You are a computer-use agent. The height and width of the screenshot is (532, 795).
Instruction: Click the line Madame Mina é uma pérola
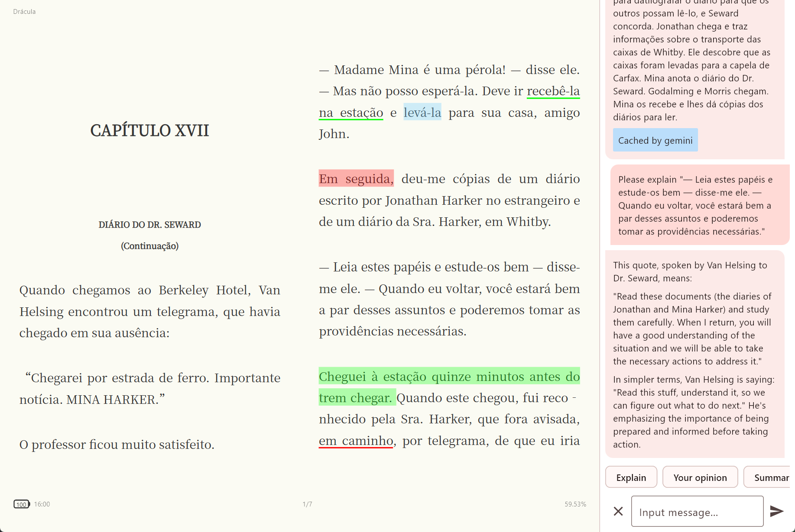click(449, 69)
